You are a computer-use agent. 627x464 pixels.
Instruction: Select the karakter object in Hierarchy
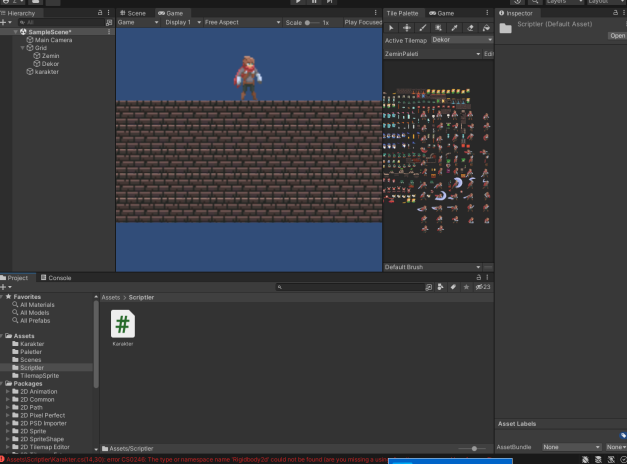(x=46, y=72)
